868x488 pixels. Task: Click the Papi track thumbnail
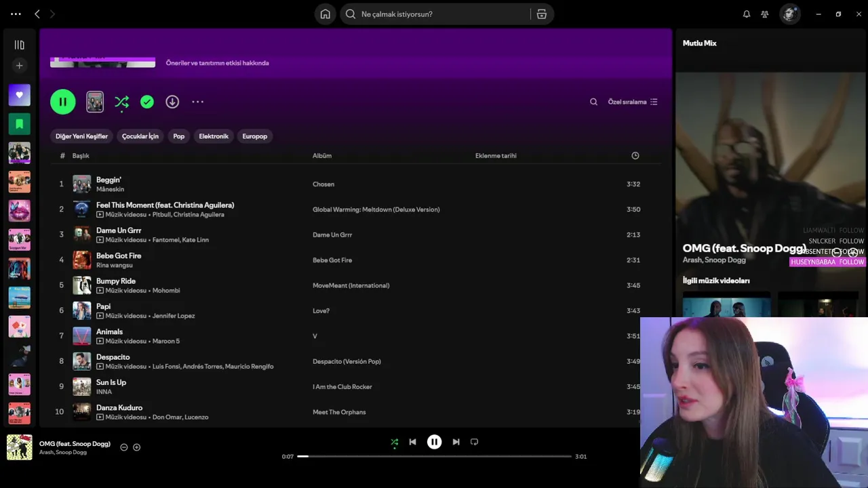tap(81, 311)
